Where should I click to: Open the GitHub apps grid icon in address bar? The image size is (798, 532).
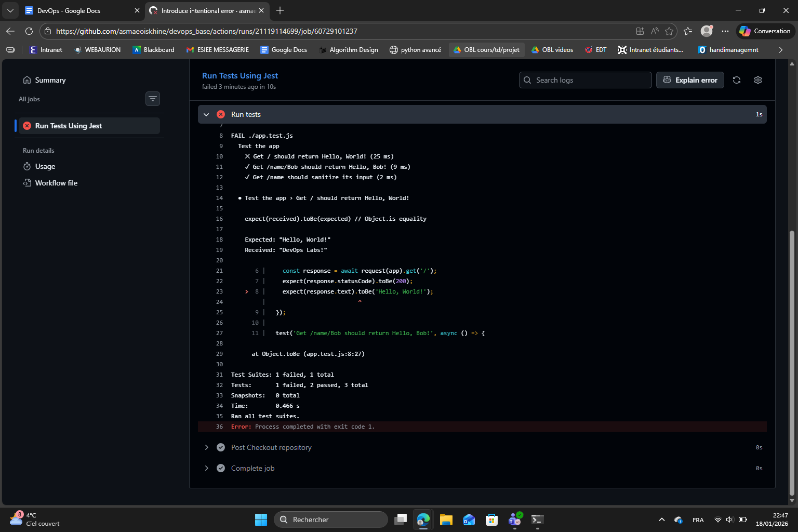click(640, 31)
